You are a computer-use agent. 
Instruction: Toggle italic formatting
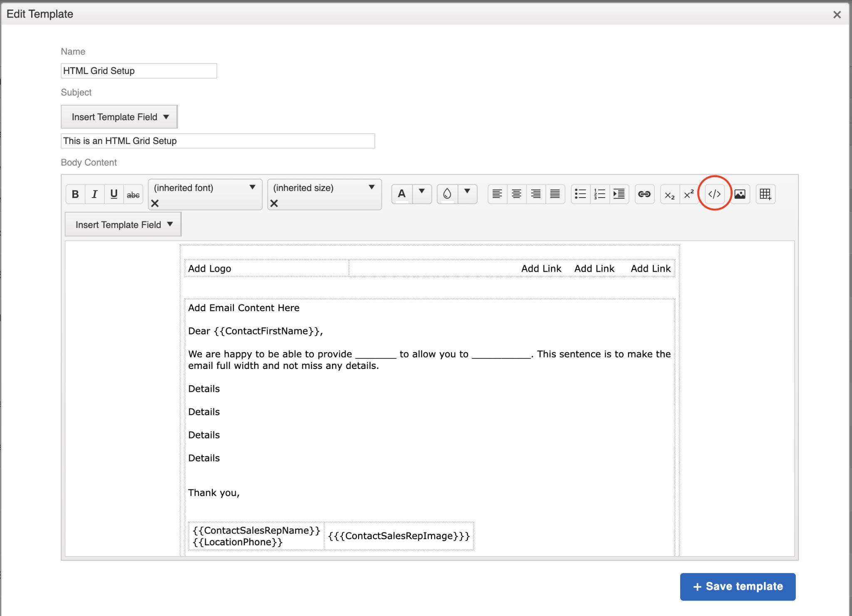(x=94, y=194)
